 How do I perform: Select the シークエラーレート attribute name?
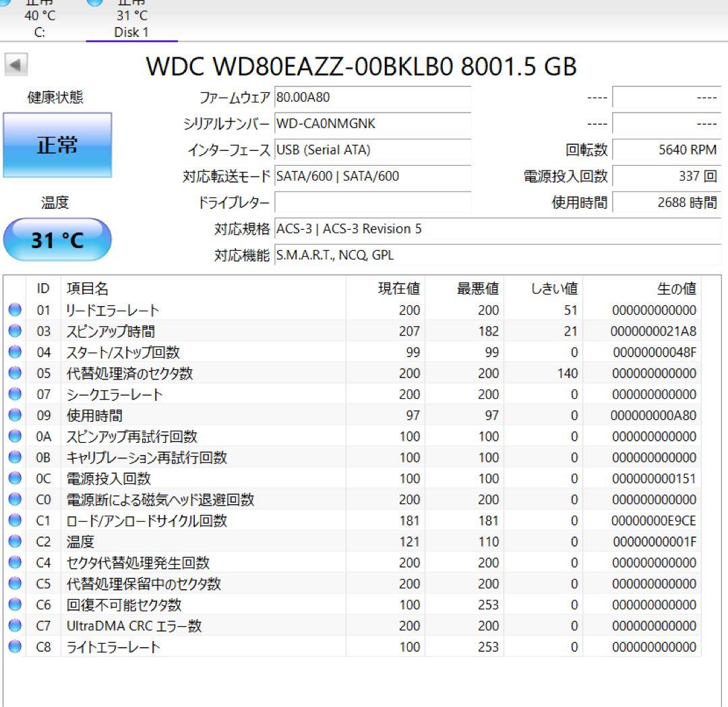[115, 394]
